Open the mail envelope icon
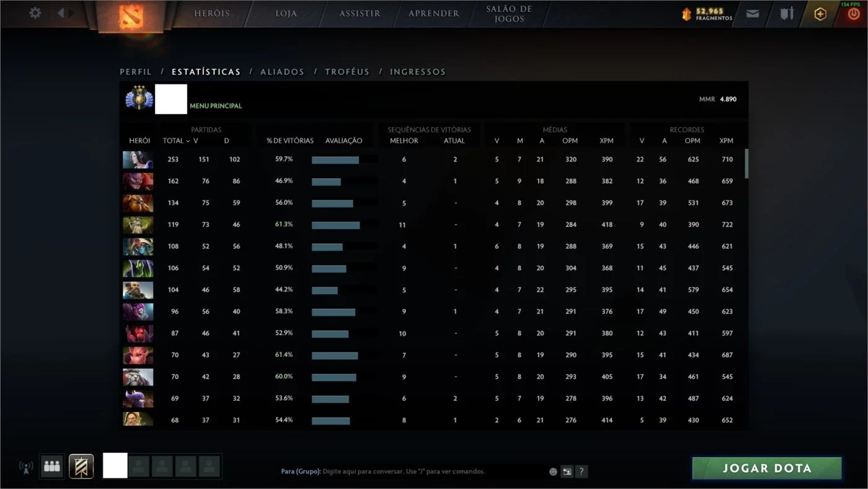Screen dimensions: 868x489 click(753, 13)
